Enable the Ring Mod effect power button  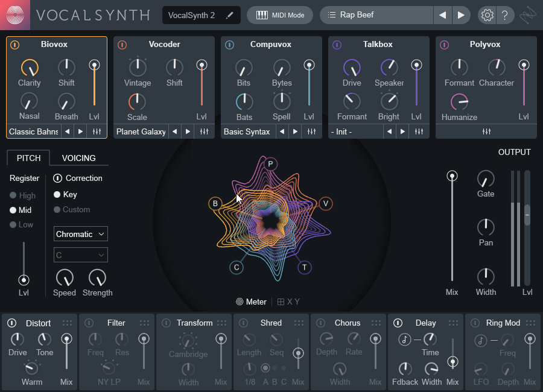pyautogui.click(x=475, y=323)
